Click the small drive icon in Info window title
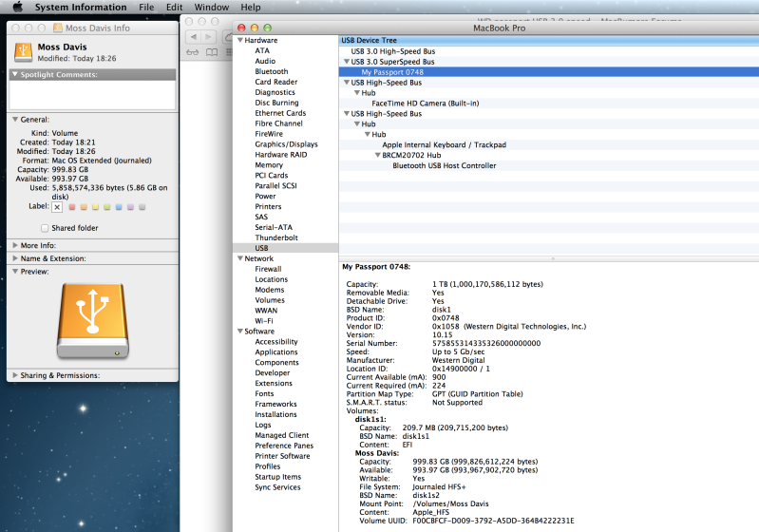 (x=58, y=28)
